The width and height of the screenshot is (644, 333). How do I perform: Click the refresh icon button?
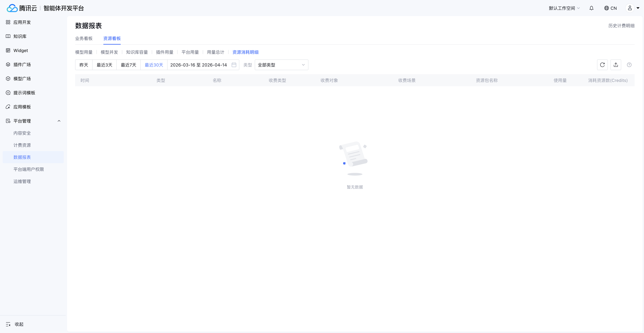pos(602,65)
